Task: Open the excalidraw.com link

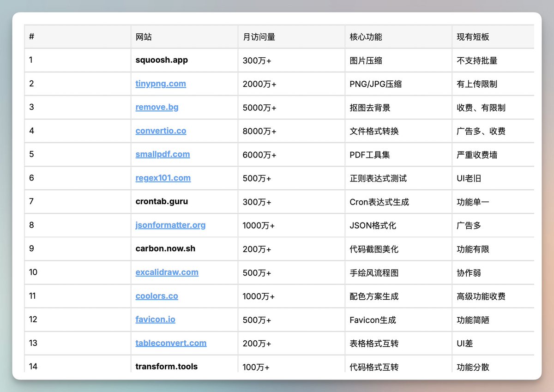Action: point(167,272)
